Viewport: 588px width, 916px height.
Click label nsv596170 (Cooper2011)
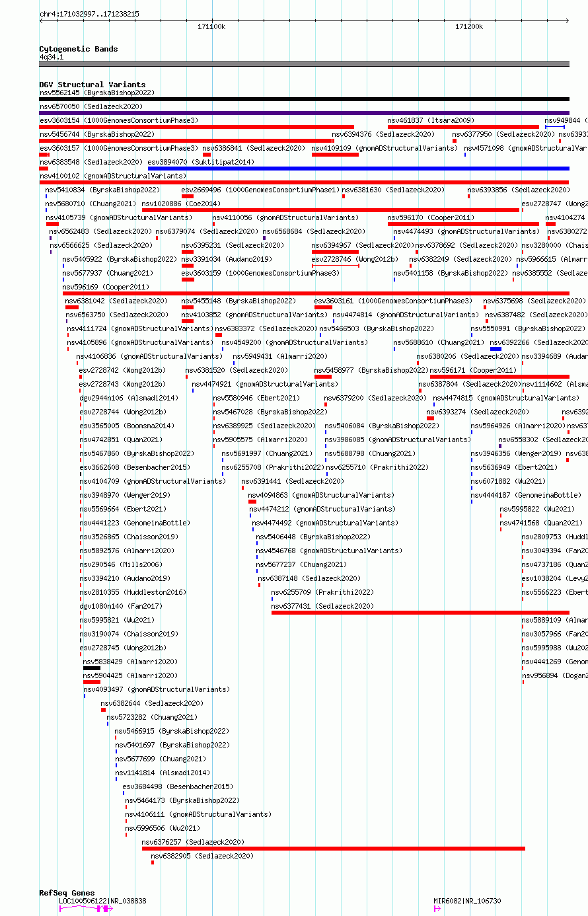[x=431, y=217]
